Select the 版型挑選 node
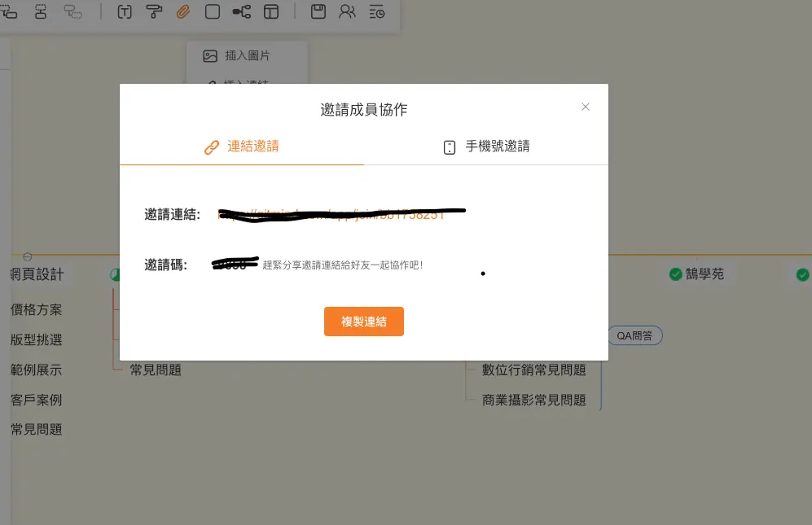 point(37,339)
